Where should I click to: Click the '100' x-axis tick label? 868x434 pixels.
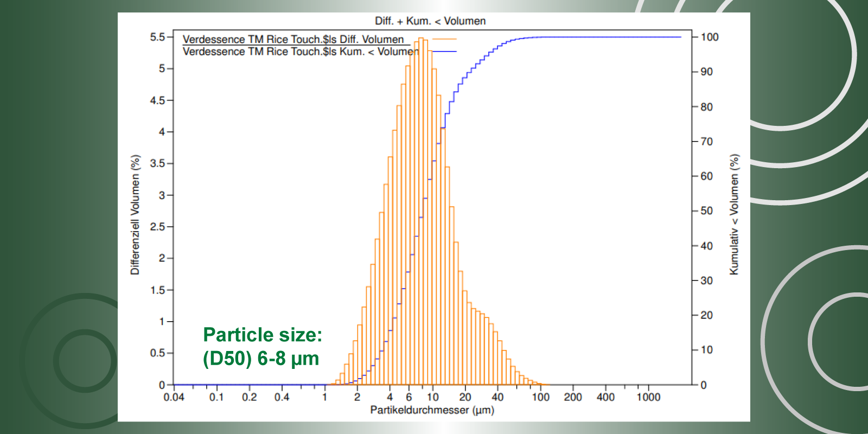(x=541, y=397)
